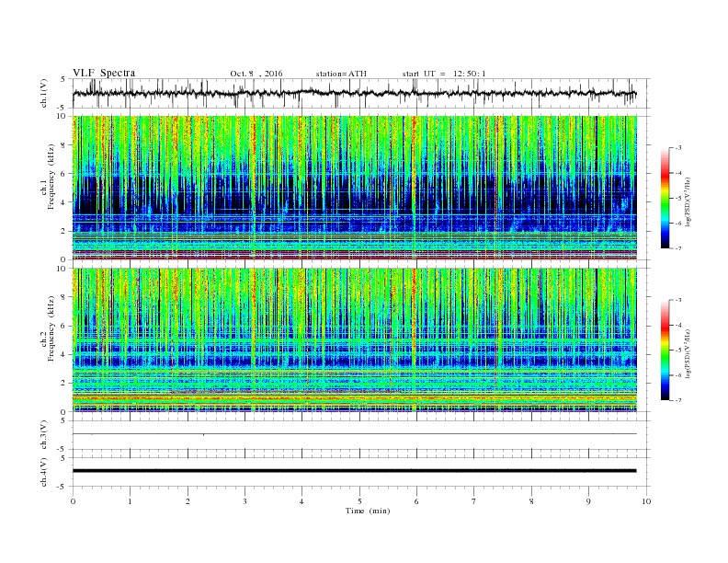
Task: Click the 'ch.4(V)' axis label
Action: point(44,472)
